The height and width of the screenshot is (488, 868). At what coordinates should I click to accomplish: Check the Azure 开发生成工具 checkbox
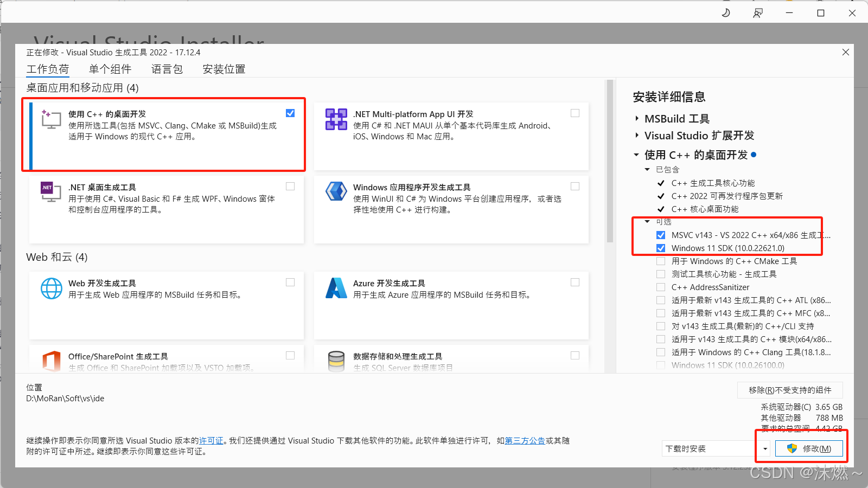pyautogui.click(x=575, y=282)
